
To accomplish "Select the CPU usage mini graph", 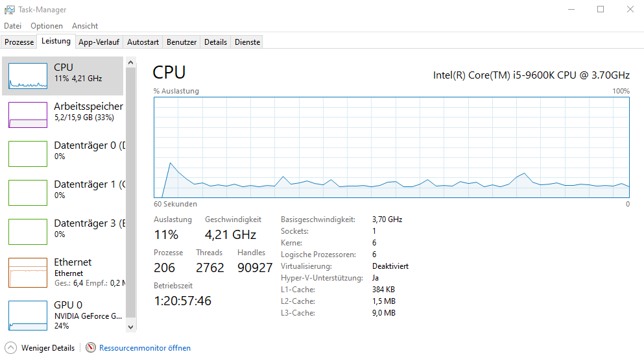I will pos(28,76).
